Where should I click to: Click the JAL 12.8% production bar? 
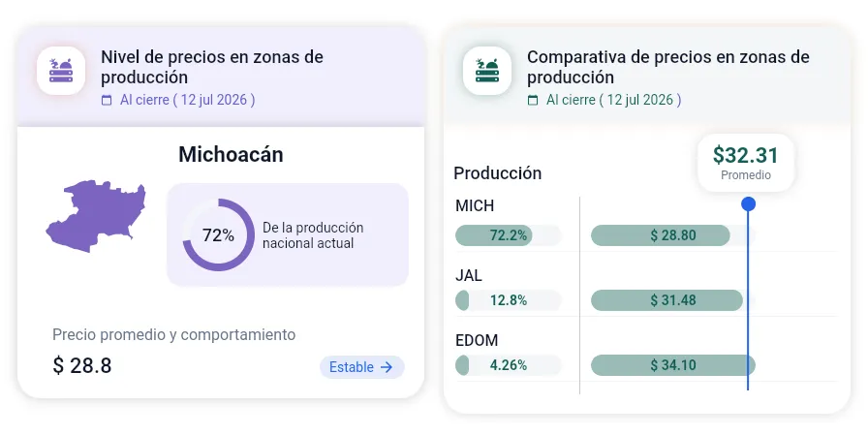508,300
